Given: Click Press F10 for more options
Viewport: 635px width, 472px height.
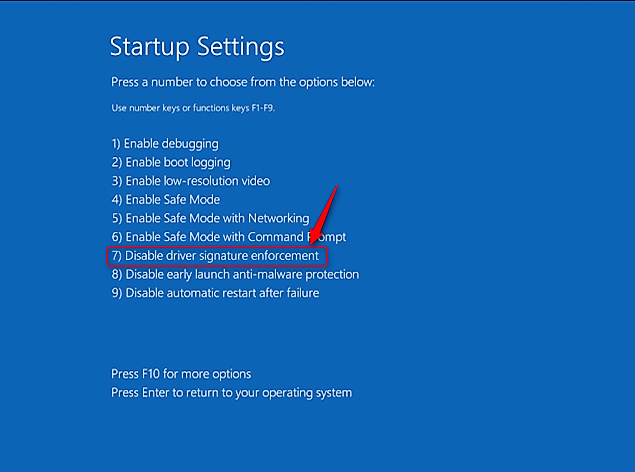Looking at the screenshot, I should (x=180, y=374).
